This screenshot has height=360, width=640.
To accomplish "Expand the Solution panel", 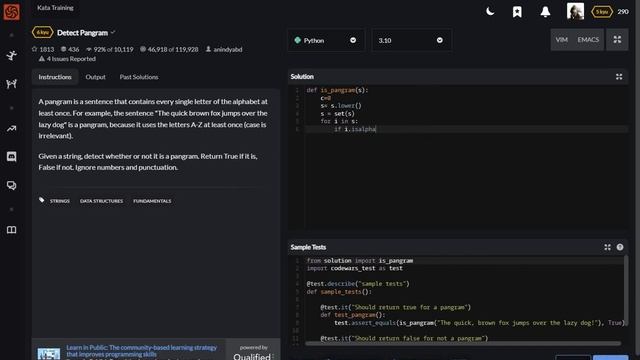I will coord(619,76).
